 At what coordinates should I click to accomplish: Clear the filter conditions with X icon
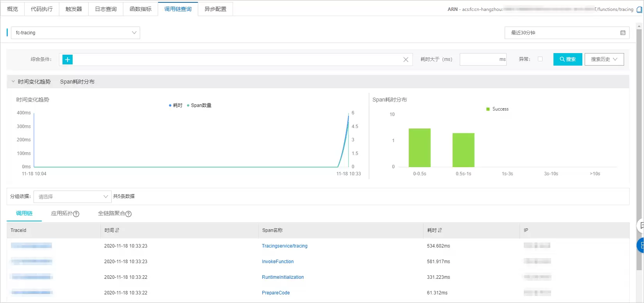point(406,59)
